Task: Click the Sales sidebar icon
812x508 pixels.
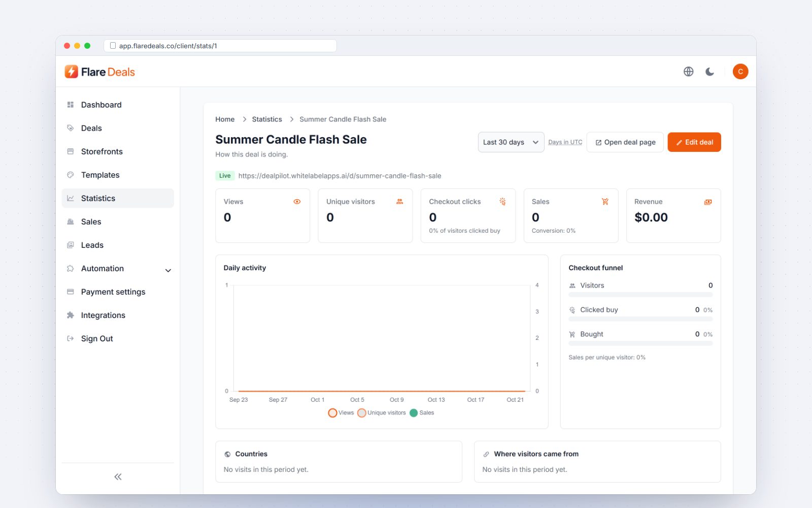Action: (x=71, y=221)
